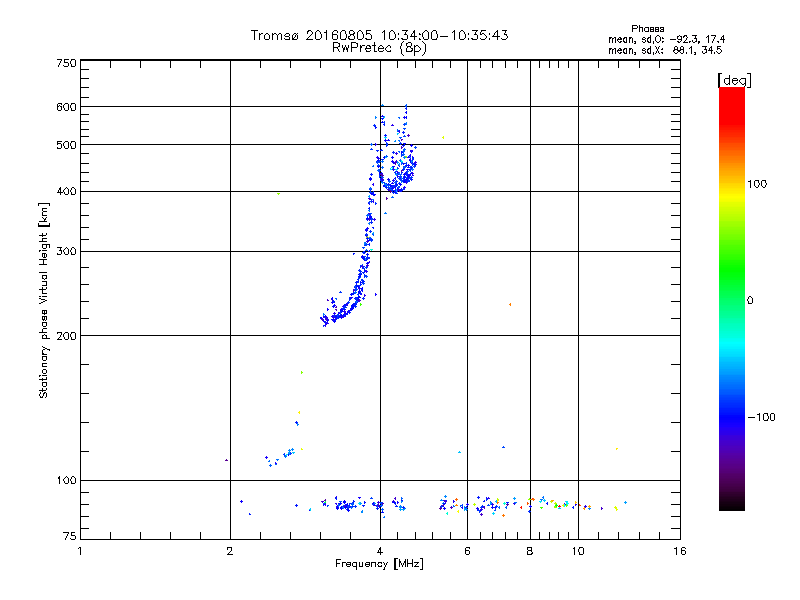
Task: Click the isolated yellow point near 12 MHz, 115 km
Action: pos(617,449)
